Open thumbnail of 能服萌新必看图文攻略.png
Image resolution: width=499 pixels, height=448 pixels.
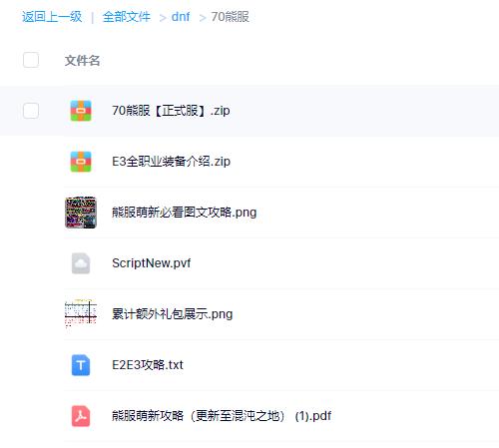[81, 213]
